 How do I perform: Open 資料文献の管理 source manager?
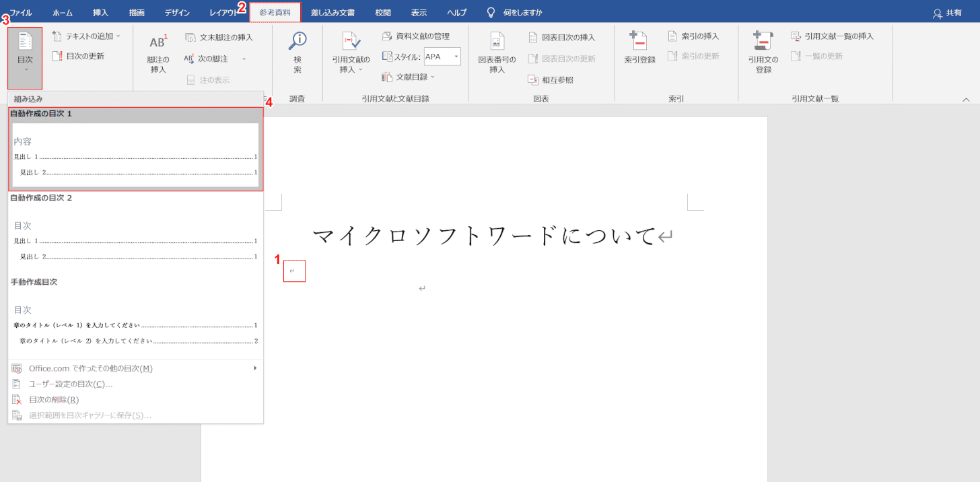(415, 36)
